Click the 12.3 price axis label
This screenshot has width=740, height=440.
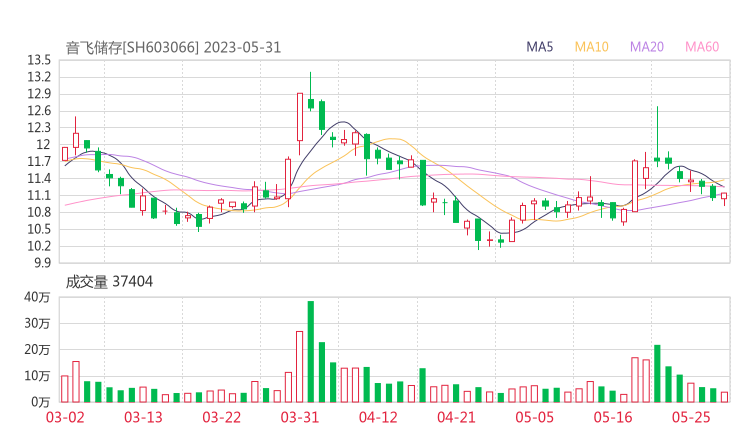[x=39, y=127]
